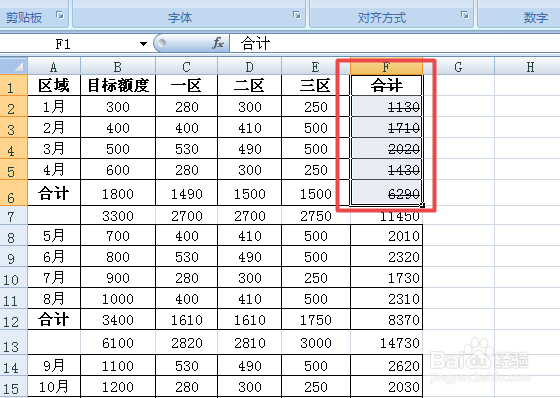Click the 7月 cell
Image resolution: width=560 pixels, height=398 pixels.
(x=54, y=278)
